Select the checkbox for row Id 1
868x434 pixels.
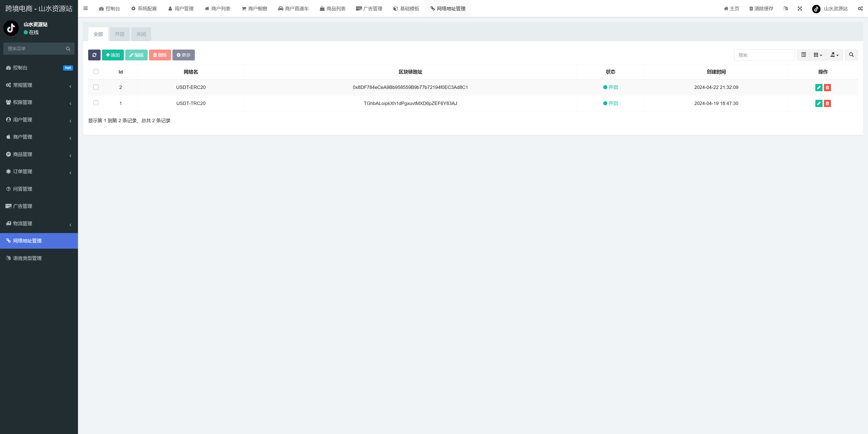click(x=96, y=103)
